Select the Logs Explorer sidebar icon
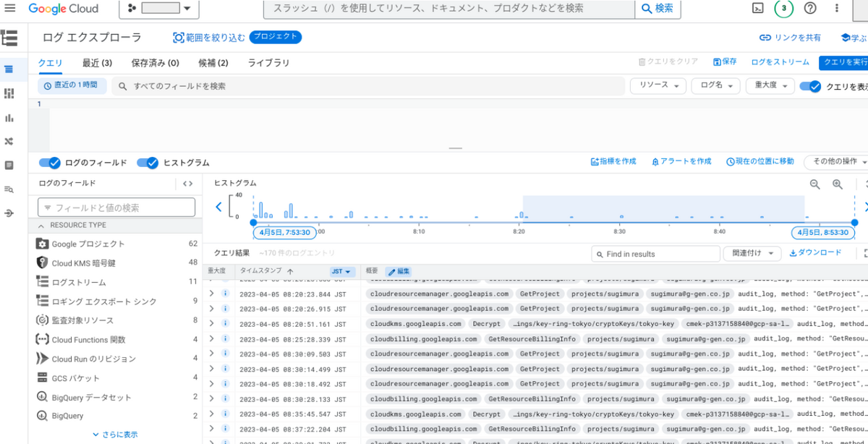The image size is (868, 444). point(9,69)
